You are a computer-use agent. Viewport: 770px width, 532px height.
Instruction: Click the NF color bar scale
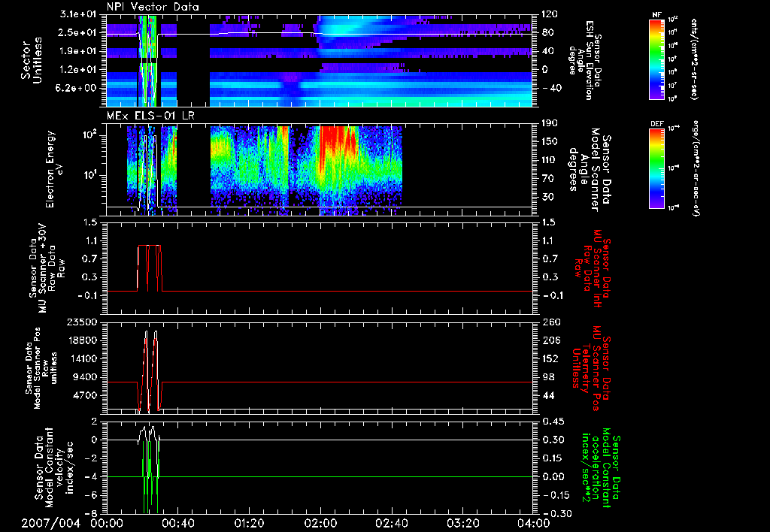(x=657, y=59)
